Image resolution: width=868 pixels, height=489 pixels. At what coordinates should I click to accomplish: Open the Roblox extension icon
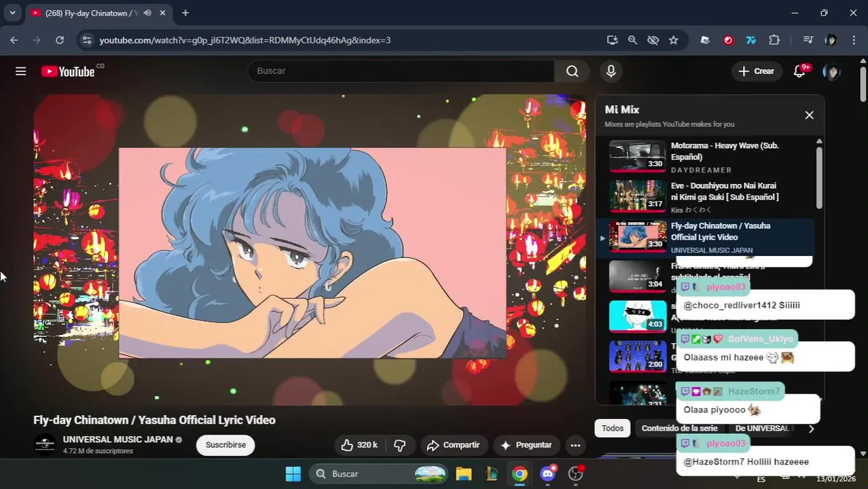pos(705,40)
